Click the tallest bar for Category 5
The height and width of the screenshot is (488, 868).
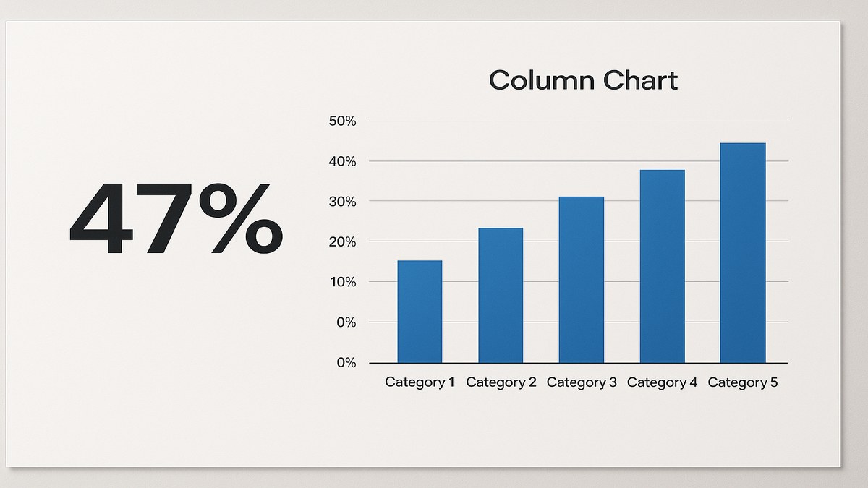tap(743, 252)
